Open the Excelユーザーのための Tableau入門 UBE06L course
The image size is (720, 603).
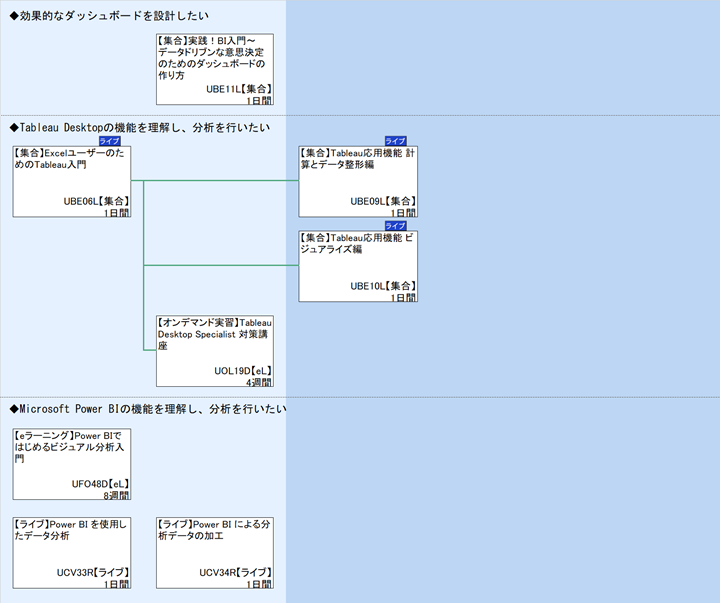pos(72,181)
